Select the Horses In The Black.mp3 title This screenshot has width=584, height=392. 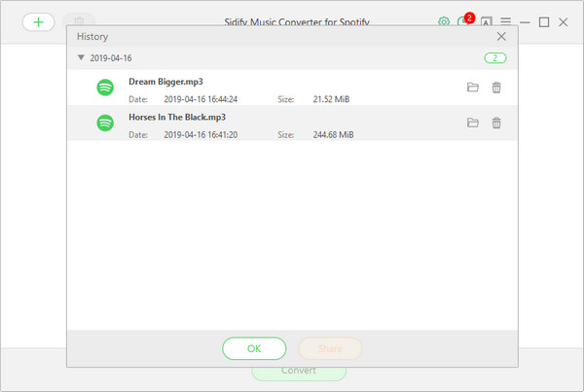177,117
